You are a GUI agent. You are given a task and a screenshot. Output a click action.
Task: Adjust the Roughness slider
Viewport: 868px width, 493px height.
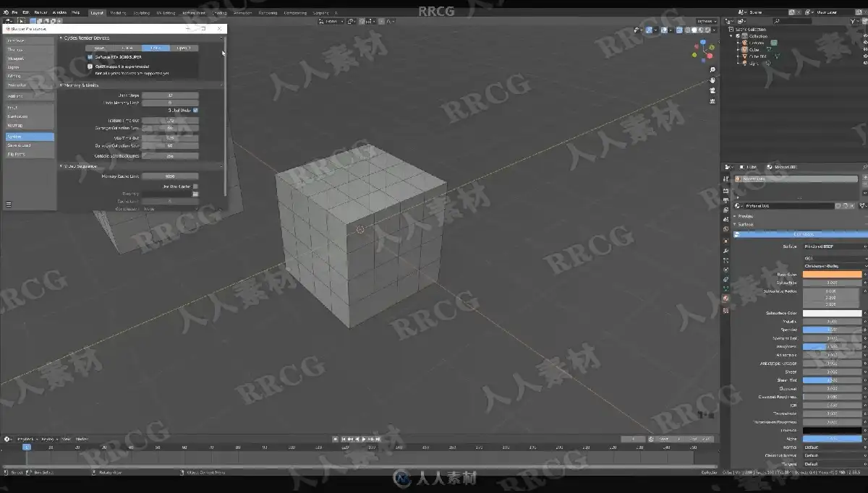832,346
